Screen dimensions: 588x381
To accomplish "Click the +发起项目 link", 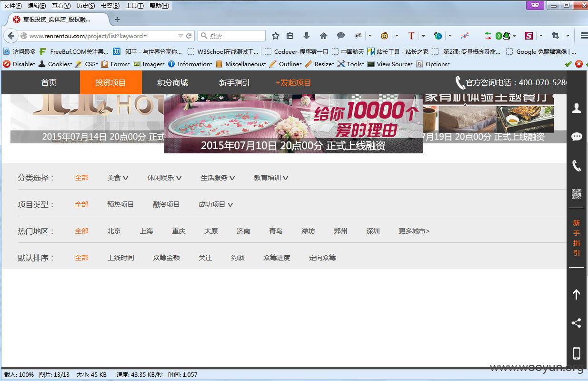I will (x=293, y=82).
